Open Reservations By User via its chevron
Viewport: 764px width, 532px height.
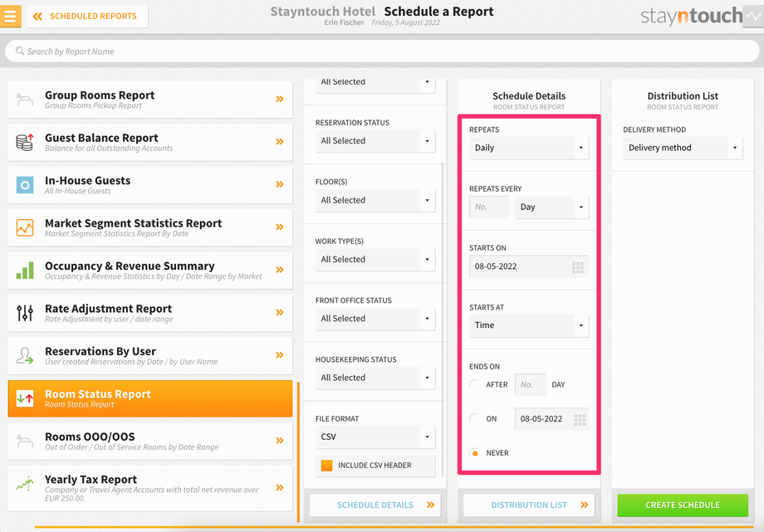pyautogui.click(x=280, y=355)
